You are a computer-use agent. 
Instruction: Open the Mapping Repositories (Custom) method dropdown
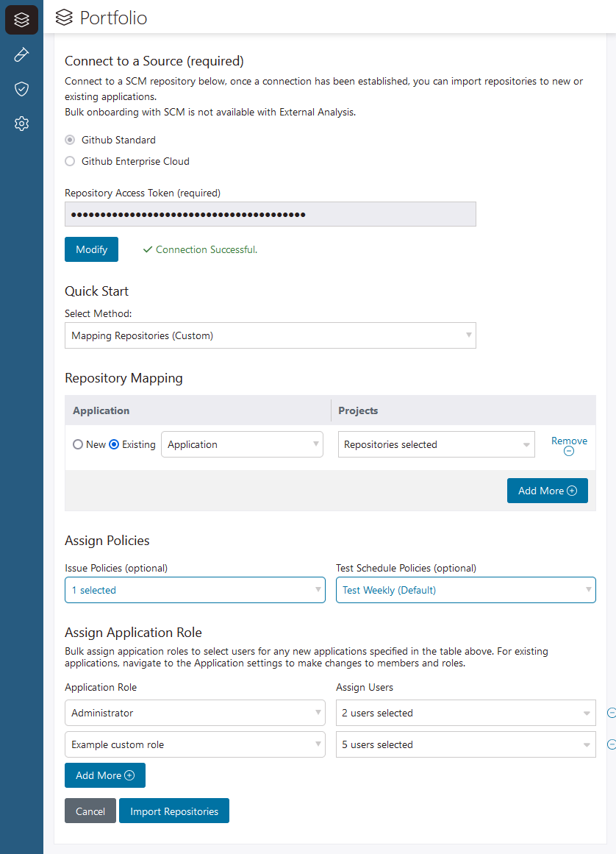pos(271,335)
